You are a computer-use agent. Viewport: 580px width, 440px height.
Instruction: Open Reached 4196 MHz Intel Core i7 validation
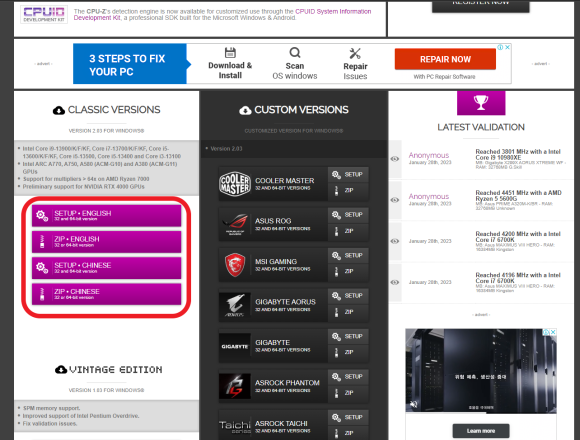point(518,278)
